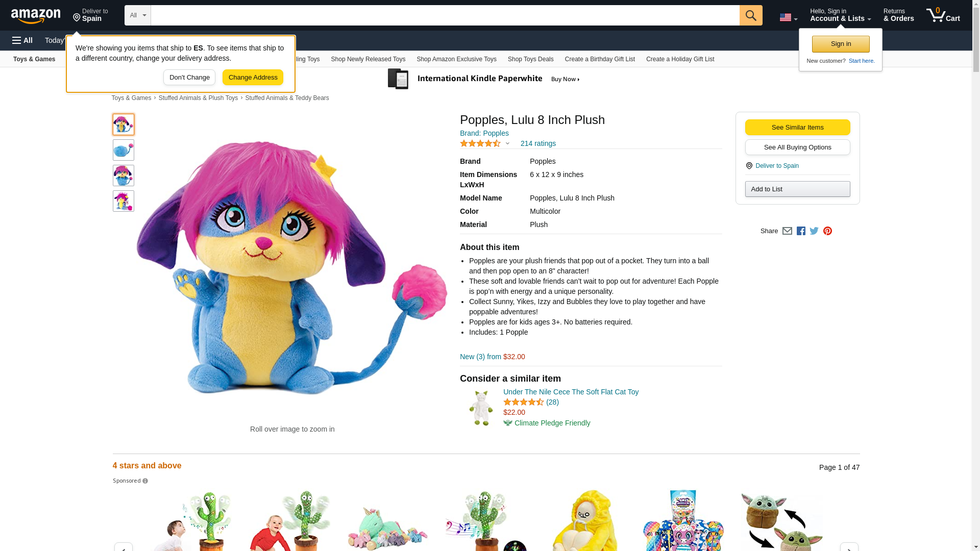This screenshot has height=551, width=980.
Task: Open Create a Birthday Gift List
Action: click(600, 59)
